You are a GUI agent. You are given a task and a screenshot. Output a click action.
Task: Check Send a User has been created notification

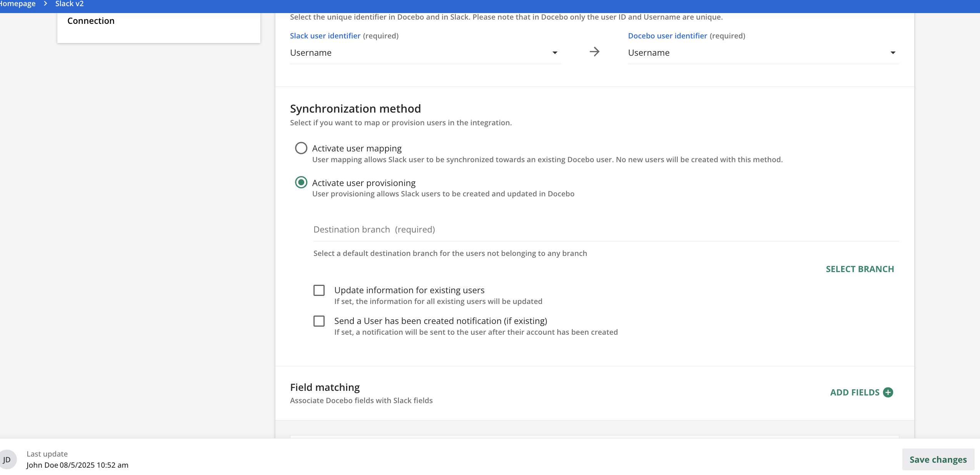click(319, 321)
